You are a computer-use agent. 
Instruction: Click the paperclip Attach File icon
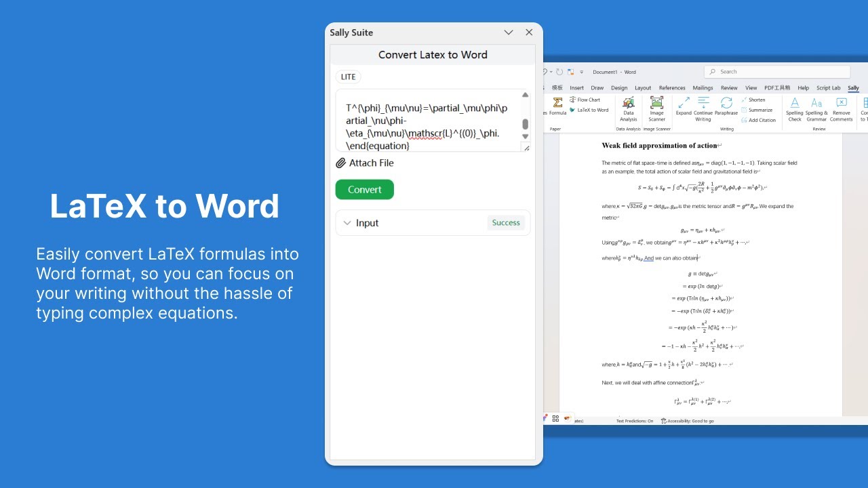[340, 163]
